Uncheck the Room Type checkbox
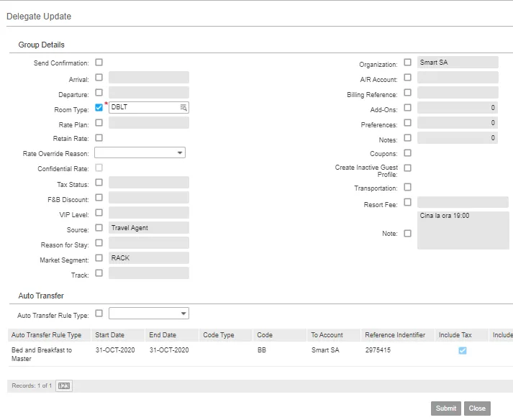513x420 pixels. [99, 107]
